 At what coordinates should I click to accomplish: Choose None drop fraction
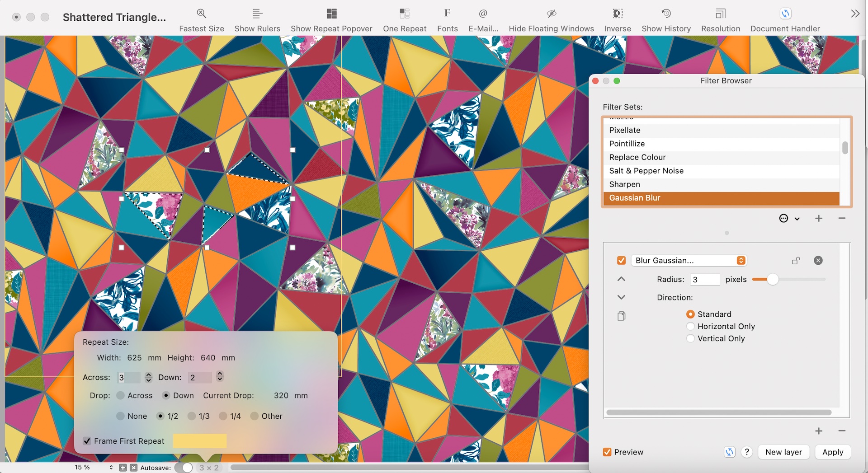point(120,416)
